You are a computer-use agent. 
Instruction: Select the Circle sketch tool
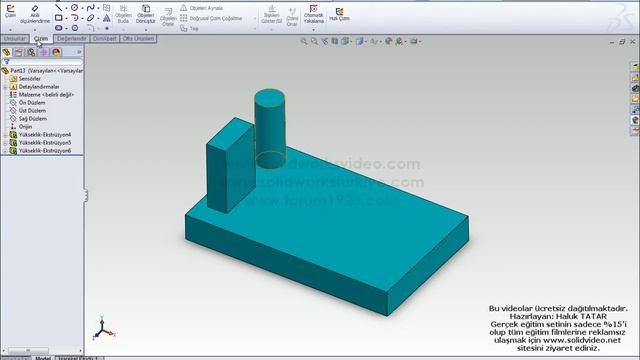pyautogui.click(x=75, y=8)
